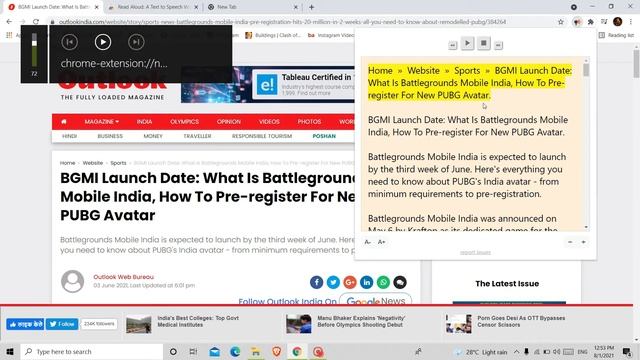This screenshot has height=360, width=640.
Task: Open India's Best Colleges story
Action: click(198, 321)
